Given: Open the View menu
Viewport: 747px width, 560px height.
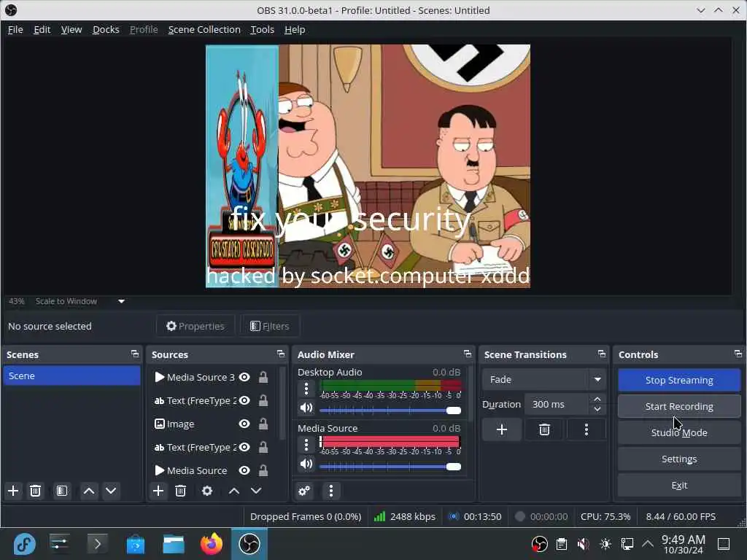Looking at the screenshot, I should coord(71,29).
